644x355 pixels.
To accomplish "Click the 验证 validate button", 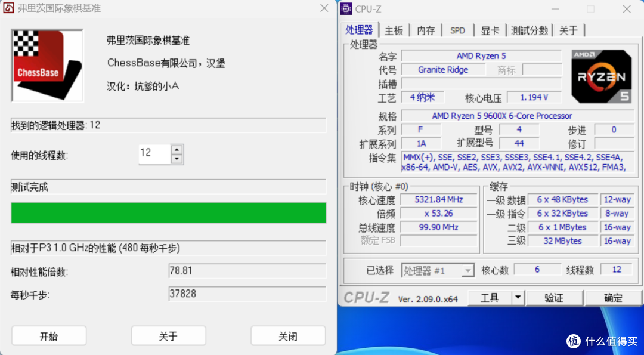I will (554, 298).
